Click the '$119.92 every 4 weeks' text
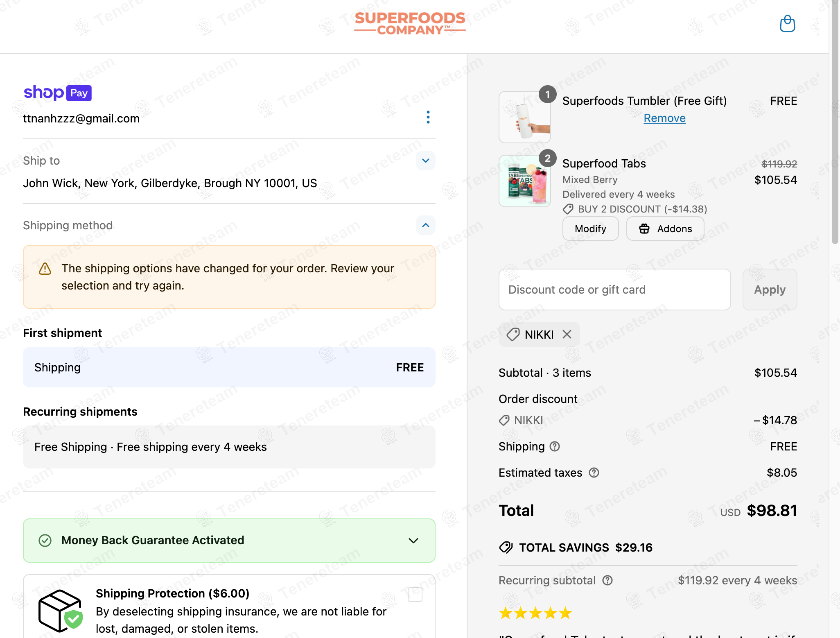The height and width of the screenshot is (638, 840). (x=737, y=580)
